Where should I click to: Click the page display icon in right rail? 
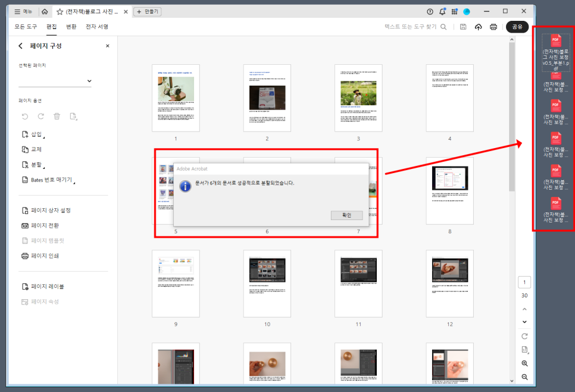(525, 350)
